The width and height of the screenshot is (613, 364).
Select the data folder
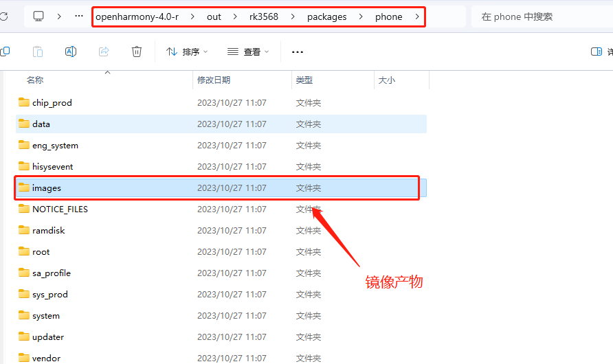tap(221, 124)
